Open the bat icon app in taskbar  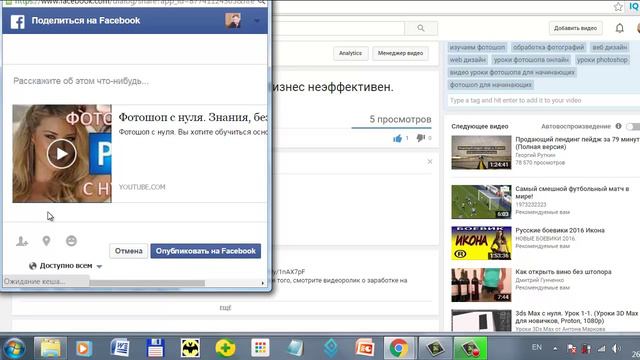pos(190,348)
